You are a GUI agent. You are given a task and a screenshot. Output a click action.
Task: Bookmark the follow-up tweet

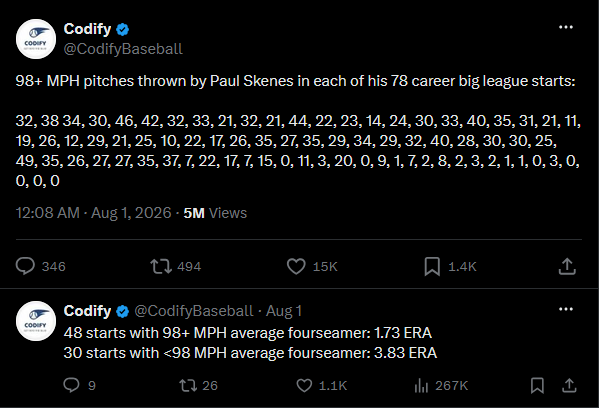coord(537,385)
